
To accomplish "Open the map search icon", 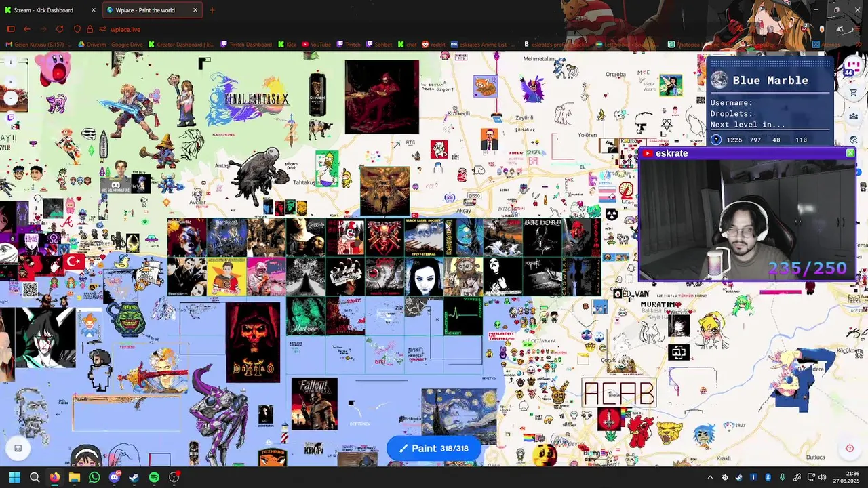I will [853, 140].
